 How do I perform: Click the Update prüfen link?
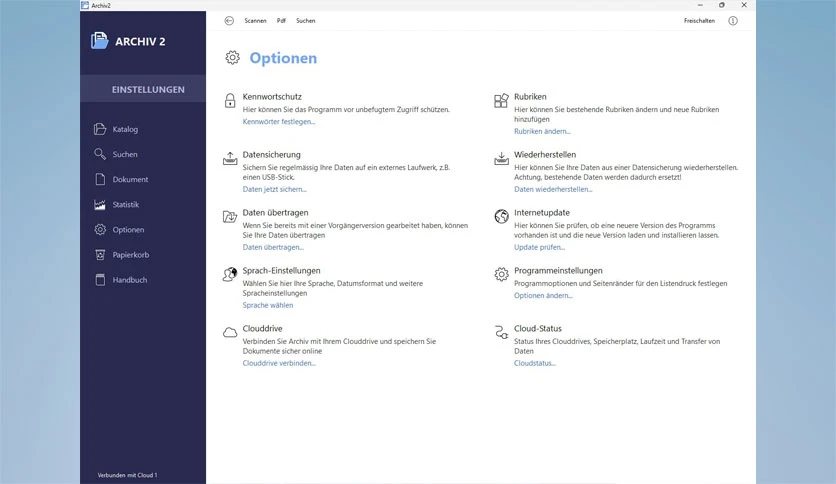point(540,247)
